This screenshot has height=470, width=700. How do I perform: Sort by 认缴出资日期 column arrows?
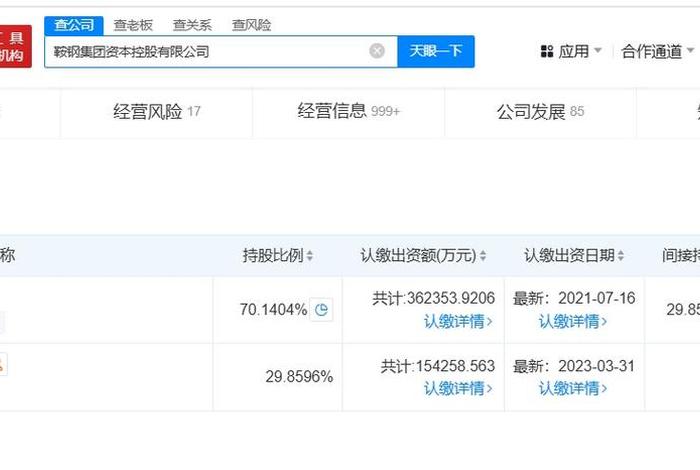point(621,256)
